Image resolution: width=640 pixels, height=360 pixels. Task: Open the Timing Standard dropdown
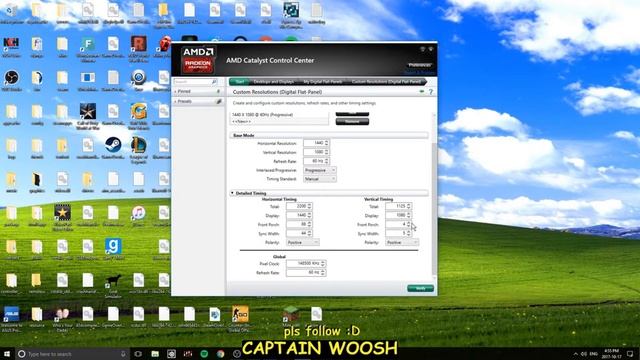320,179
